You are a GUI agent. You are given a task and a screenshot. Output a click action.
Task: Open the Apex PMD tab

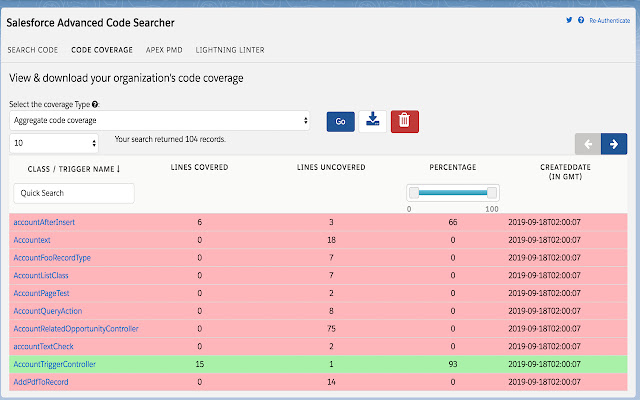click(163, 49)
